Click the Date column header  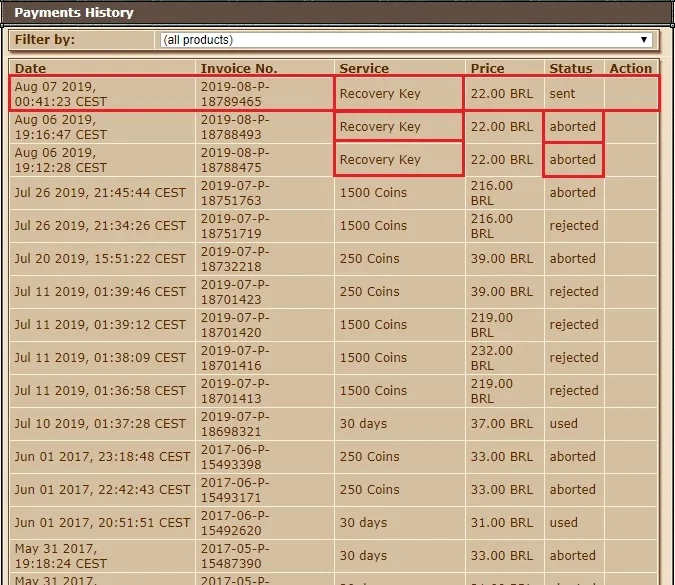30,68
